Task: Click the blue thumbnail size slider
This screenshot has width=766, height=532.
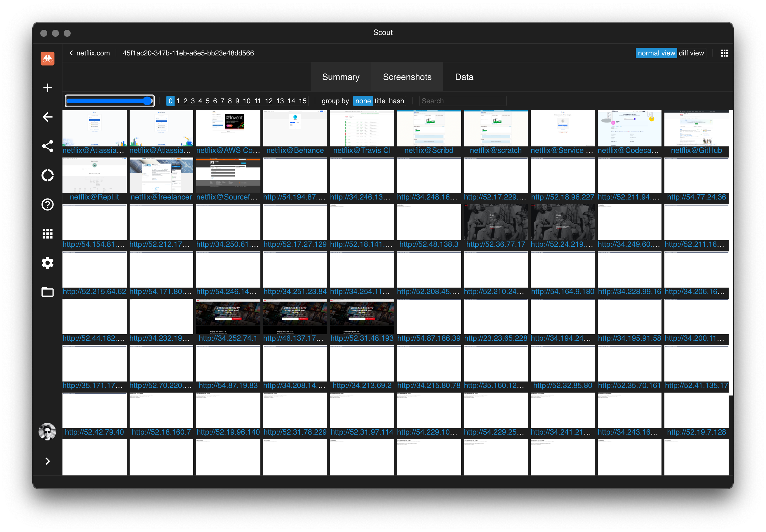Action: pyautogui.click(x=109, y=101)
